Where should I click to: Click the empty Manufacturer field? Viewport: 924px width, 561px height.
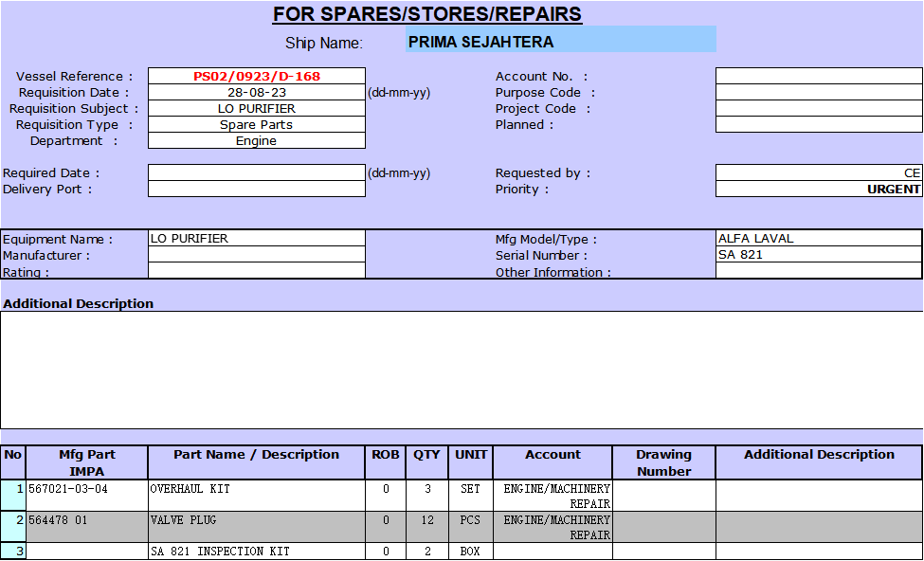pyautogui.click(x=256, y=255)
